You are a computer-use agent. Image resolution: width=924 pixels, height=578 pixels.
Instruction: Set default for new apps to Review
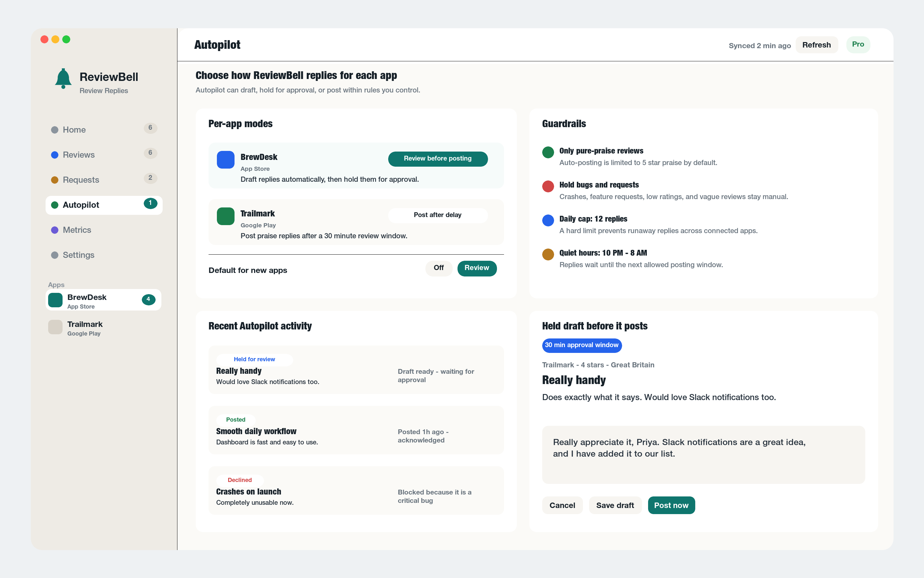pyautogui.click(x=477, y=268)
